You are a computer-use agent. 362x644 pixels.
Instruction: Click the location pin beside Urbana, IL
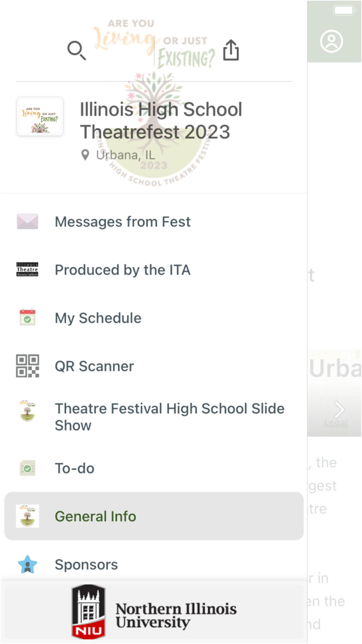click(x=85, y=154)
